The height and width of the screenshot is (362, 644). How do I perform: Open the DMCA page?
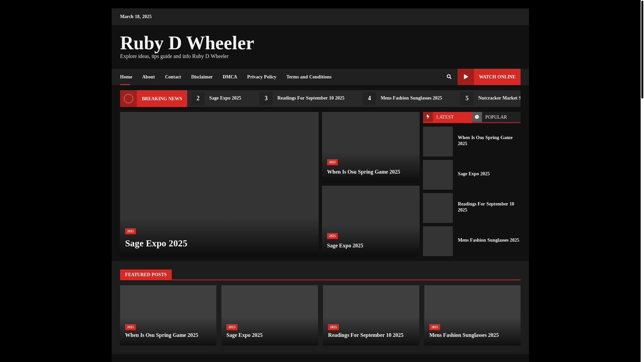[230, 77]
